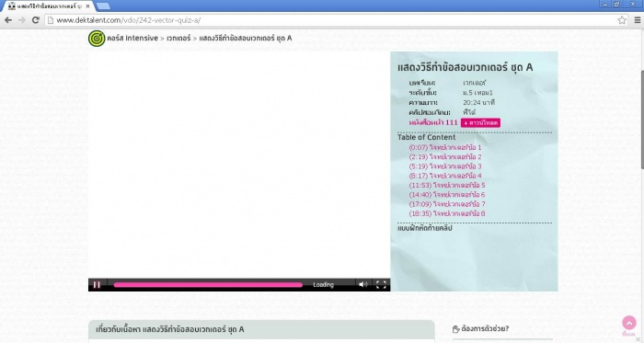
Task: Click the page vertical scrollbar thumb
Action: coord(641,119)
